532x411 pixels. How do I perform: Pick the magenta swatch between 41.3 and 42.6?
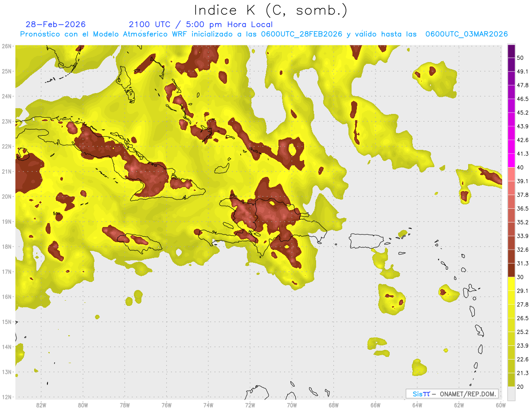(x=511, y=147)
